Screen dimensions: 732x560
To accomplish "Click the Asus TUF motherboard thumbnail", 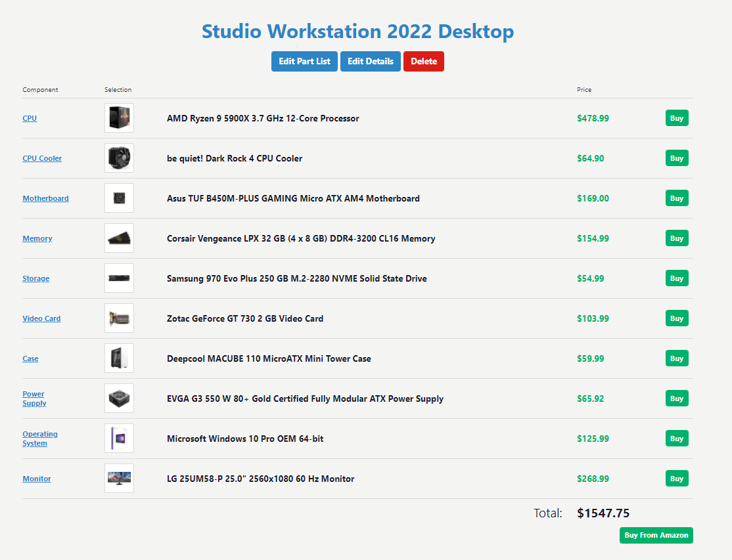I will click(119, 198).
